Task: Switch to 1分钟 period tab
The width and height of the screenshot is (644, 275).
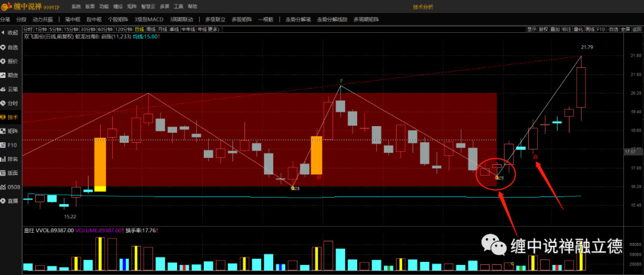Action: click(x=41, y=29)
